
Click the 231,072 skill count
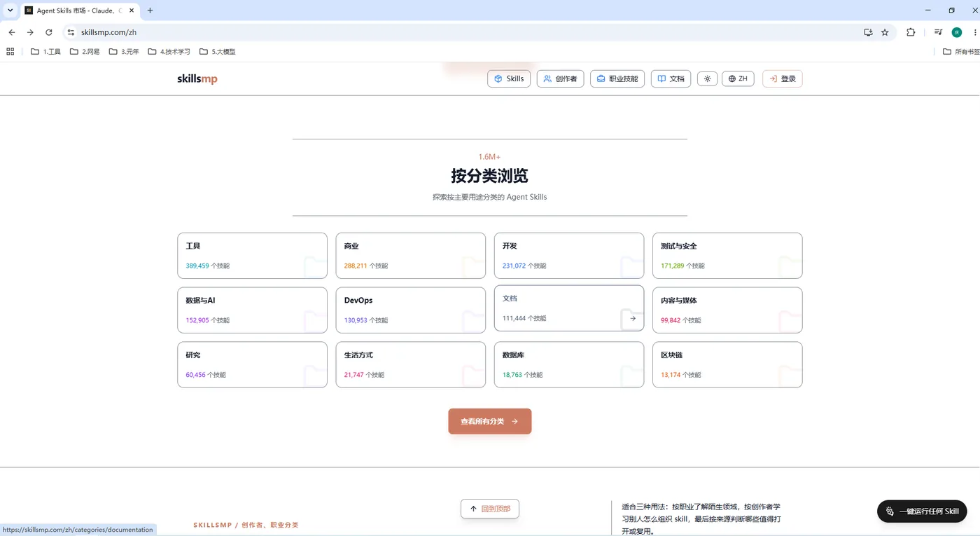(x=514, y=266)
